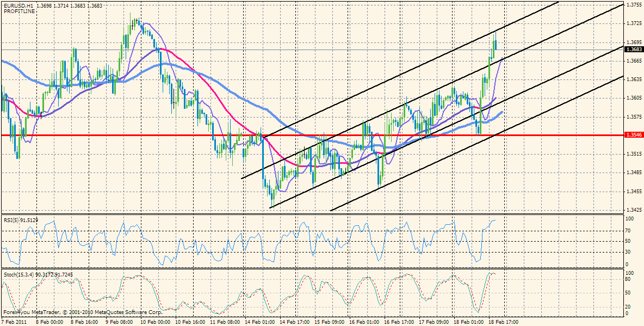Click the Stochastic 20 level scale label

pyautogui.click(x=628, y=306)
